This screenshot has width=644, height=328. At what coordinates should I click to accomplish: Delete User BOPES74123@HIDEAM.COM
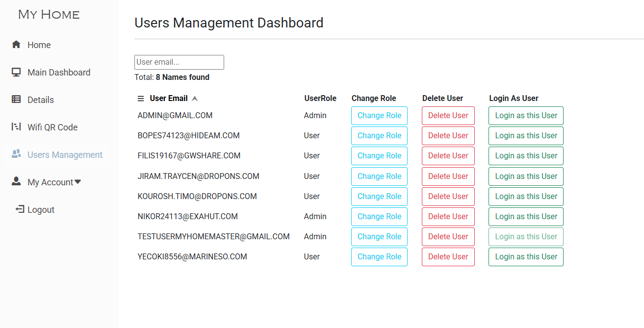pos(448,136)
